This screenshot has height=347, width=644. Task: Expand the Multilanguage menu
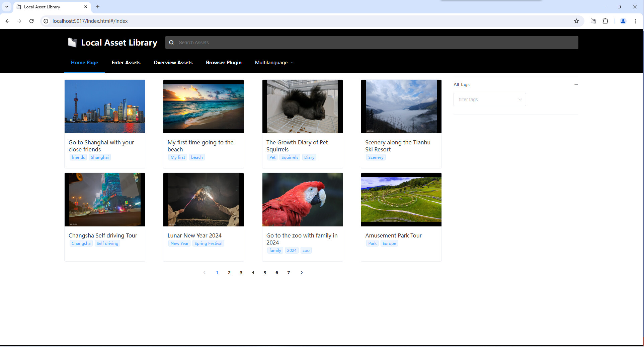tap(274, 63)
